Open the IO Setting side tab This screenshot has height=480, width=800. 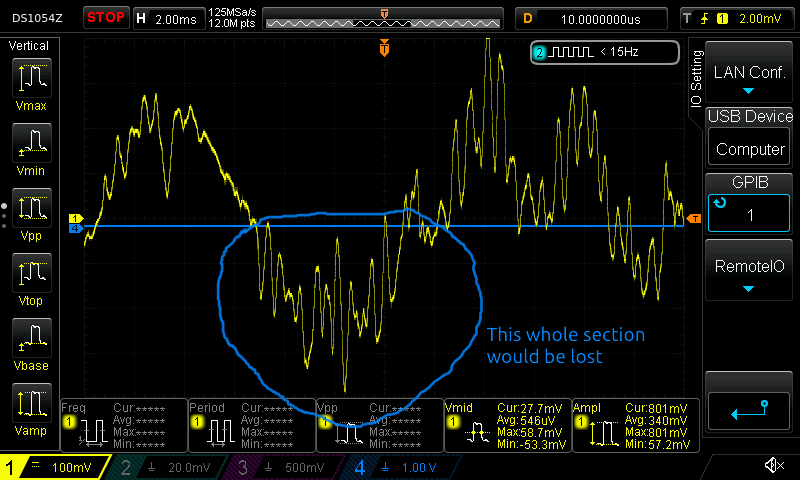tap(697, 81)
